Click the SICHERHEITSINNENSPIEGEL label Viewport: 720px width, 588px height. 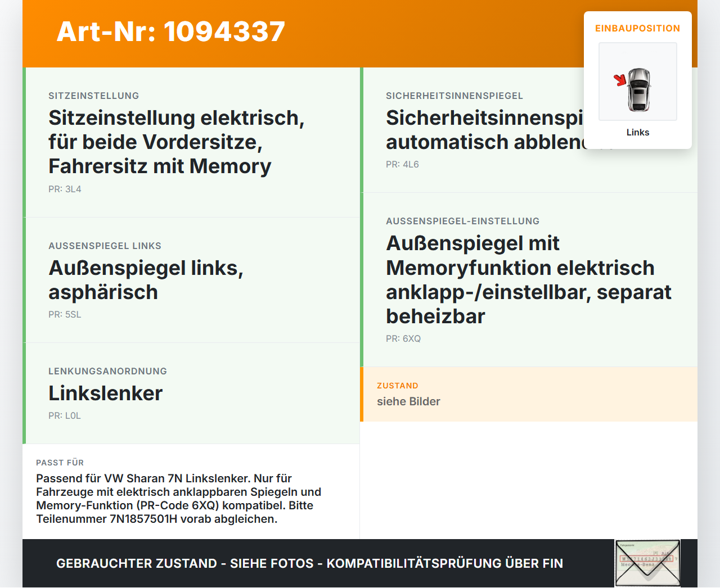[454, 96]
